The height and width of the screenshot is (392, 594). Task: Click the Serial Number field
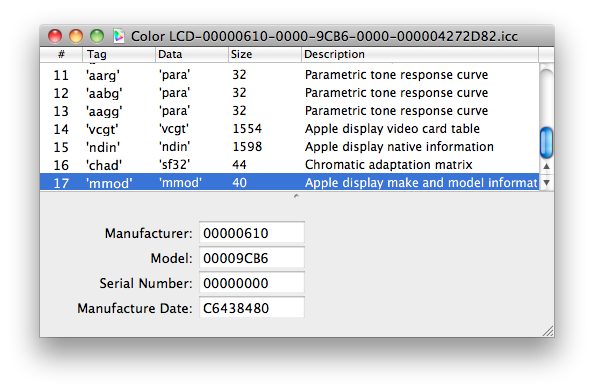[x=252, y=283]
